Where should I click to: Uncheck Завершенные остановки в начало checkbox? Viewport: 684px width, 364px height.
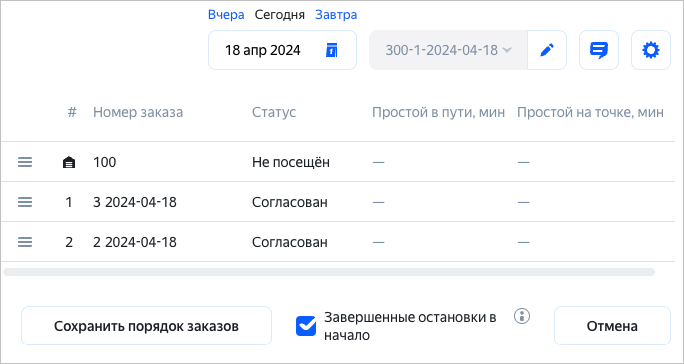tap(306, 326)
